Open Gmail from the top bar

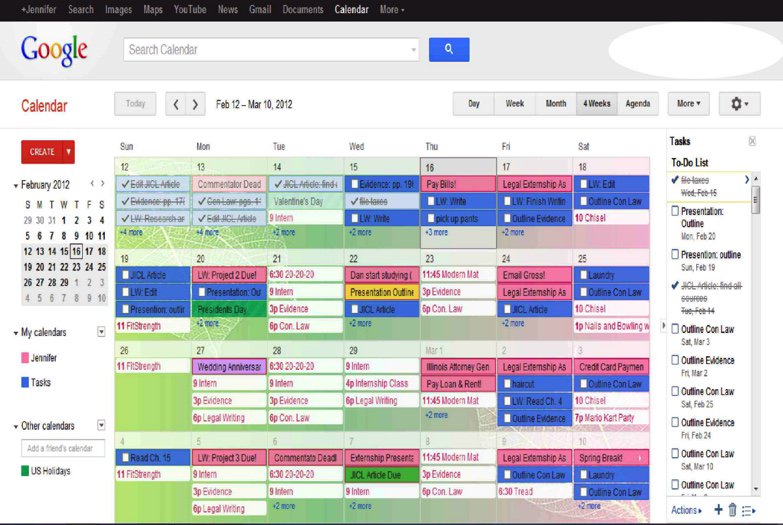[x=260, y=9]
